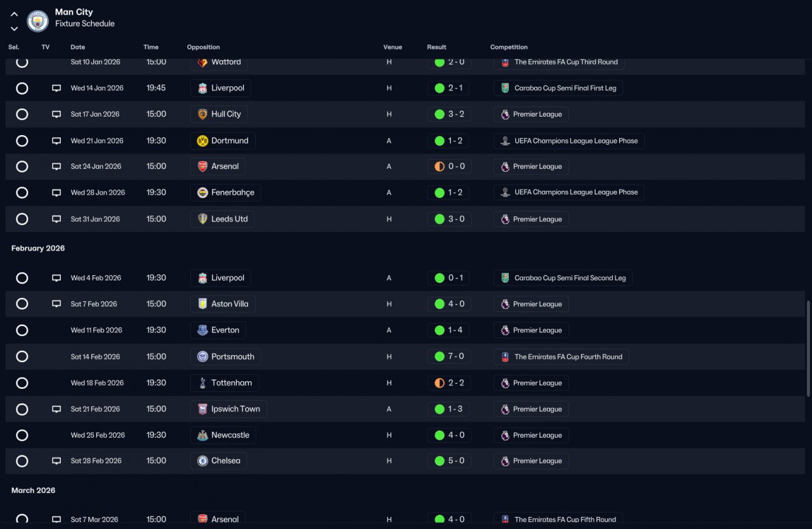Go to previous team with up chevron
The width and height of the screenshot is (812, 529).
(14, 14)
